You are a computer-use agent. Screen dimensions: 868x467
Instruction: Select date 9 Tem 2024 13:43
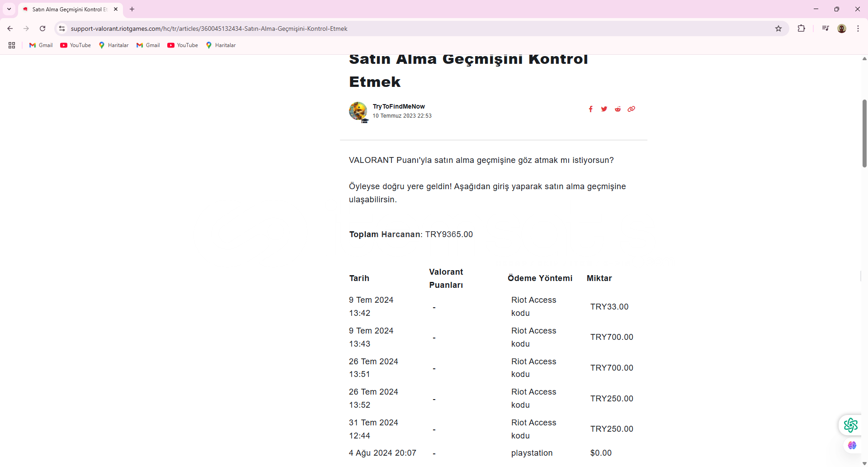pos(371,337)
